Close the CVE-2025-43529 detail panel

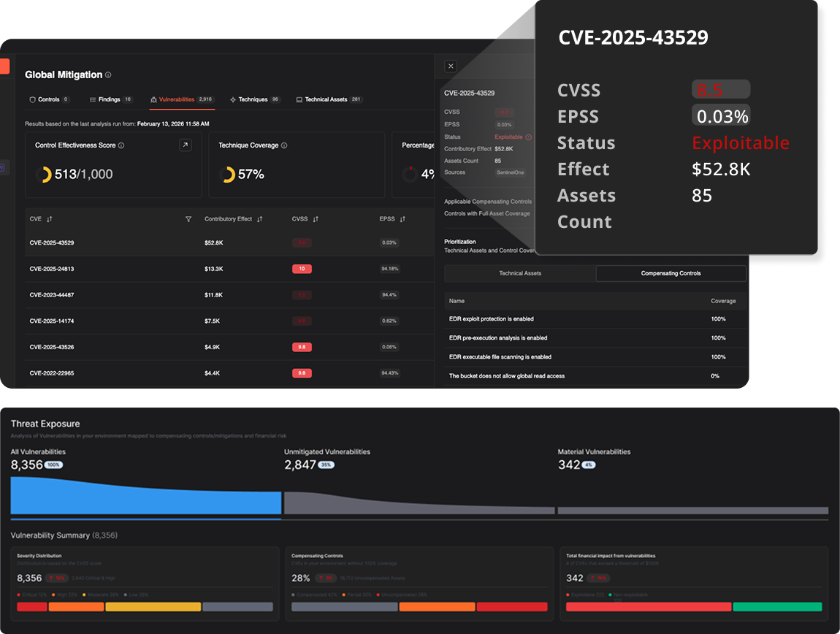451,66
